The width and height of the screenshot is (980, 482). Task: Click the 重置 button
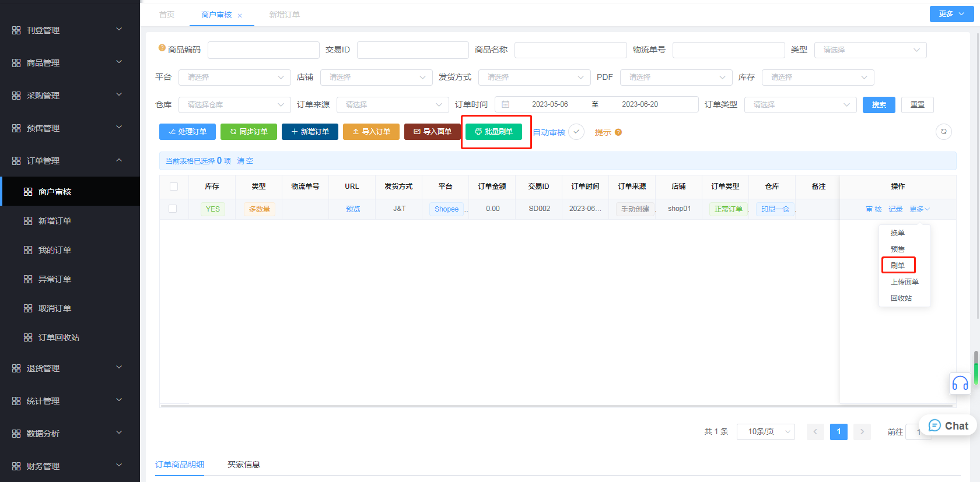coord(918,105)
